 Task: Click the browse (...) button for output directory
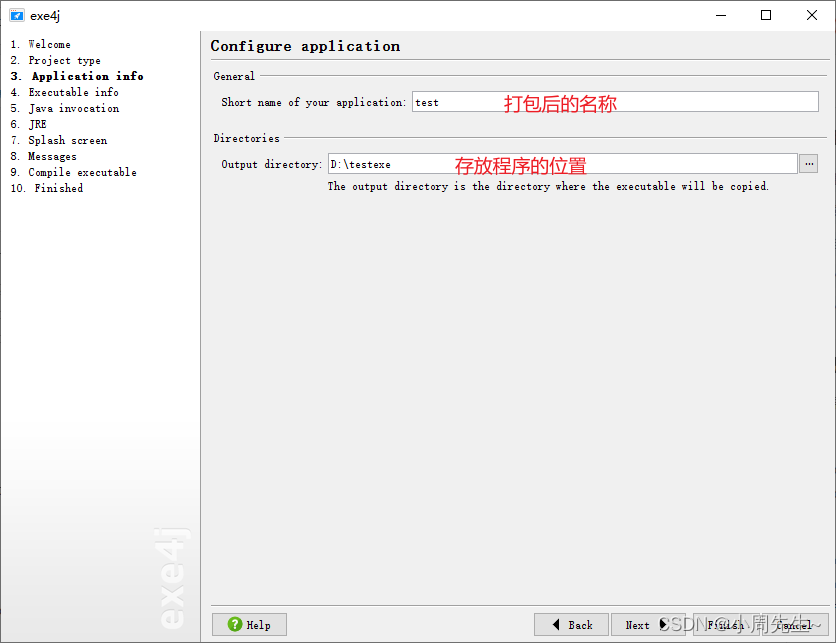point(808,164)
